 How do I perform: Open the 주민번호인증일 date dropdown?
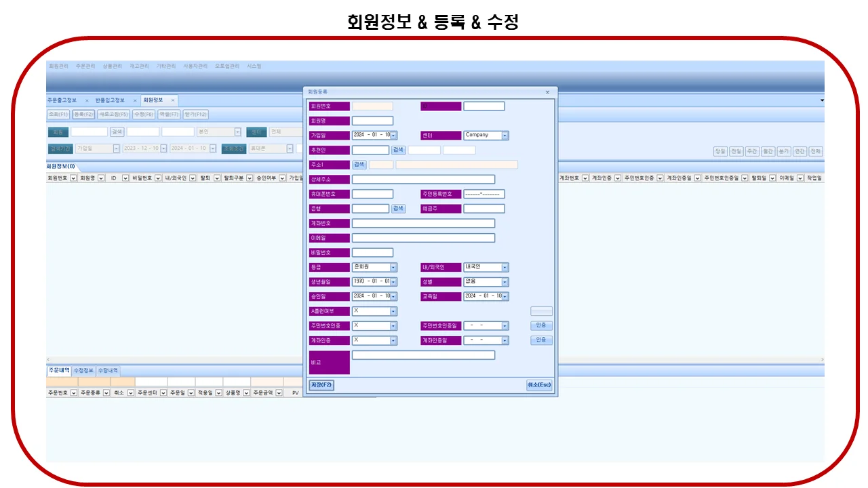click(x=505, y=326)
